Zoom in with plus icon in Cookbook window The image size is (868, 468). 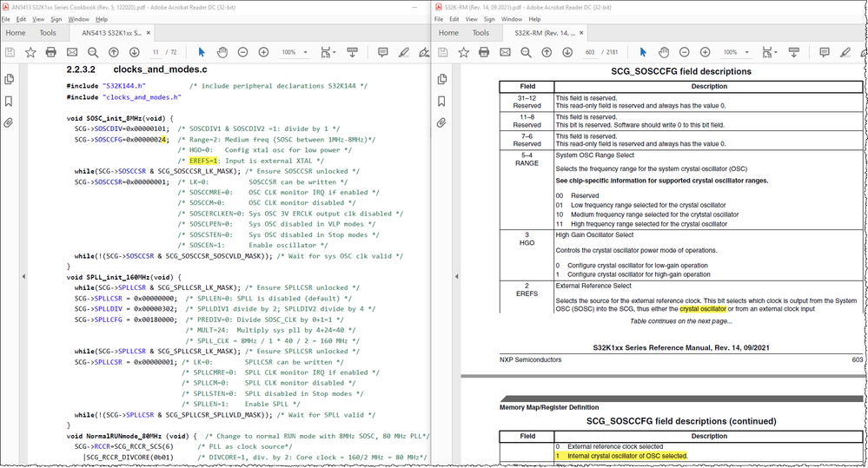point(263,52)
